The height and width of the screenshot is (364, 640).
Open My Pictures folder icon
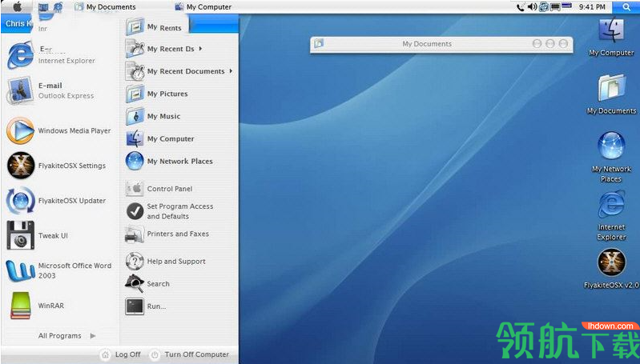pyautogui.click(x=135, y=94)
